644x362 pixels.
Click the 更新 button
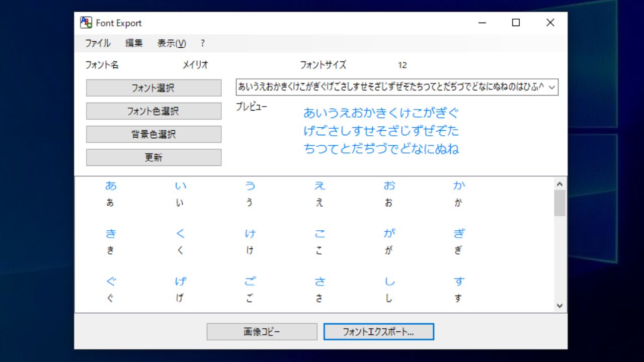pos(153,157)
